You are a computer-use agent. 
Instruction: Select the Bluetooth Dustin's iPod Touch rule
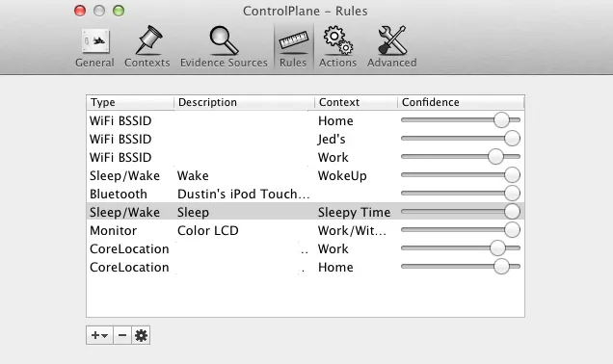click(x=306, y=194)
